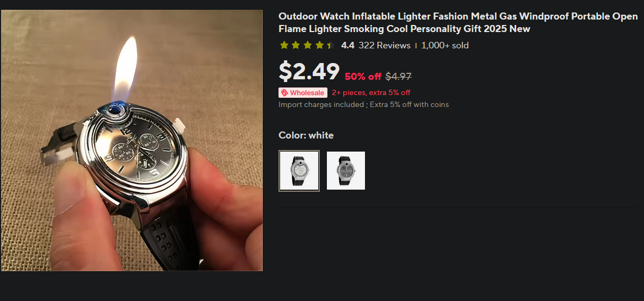This screenshot has width=644, height=301.
Task: Click the second rating star
Action: tap(296, 45)
